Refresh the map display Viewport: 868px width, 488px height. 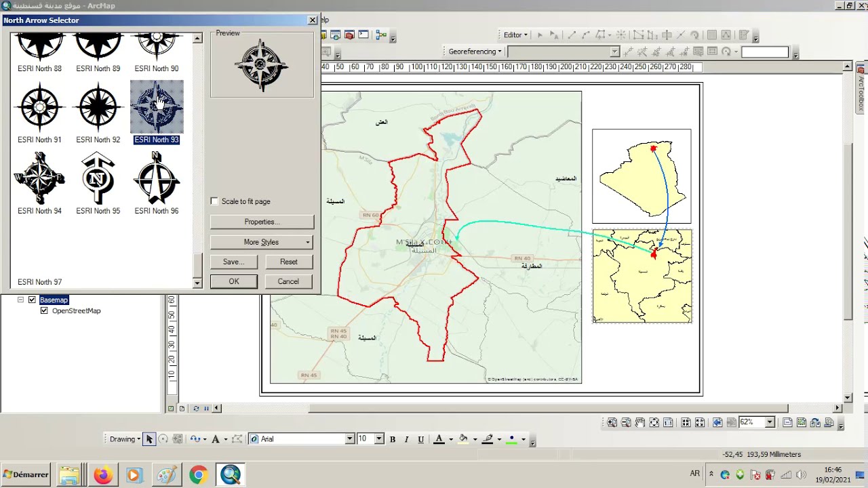coord(196,408)
